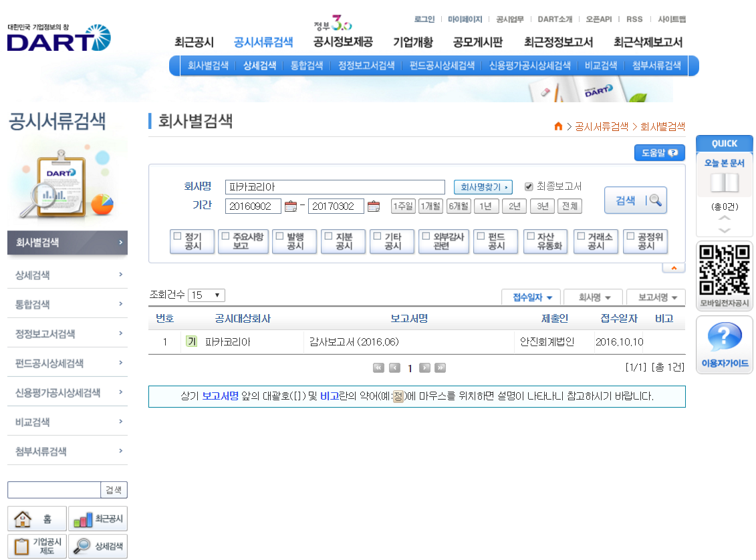This screenshot has height=560, width=756.
Task: Sort results by 접수일자 dropdown
Action: (x=531, y=297)
